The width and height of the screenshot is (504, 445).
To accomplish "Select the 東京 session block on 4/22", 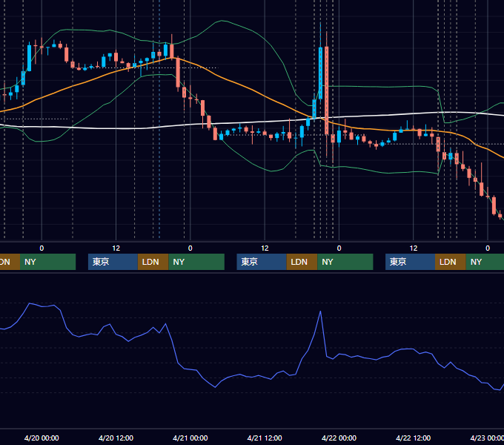I will [410, 262].
